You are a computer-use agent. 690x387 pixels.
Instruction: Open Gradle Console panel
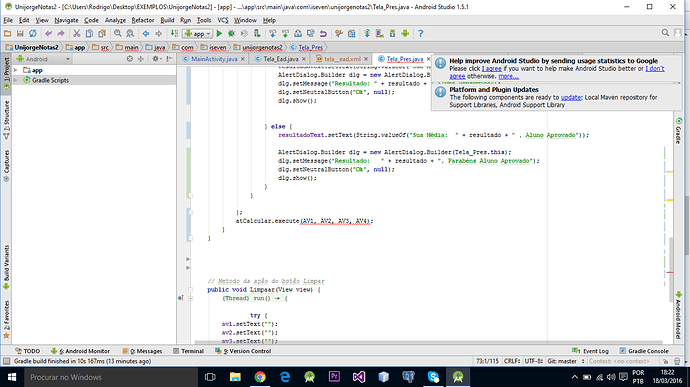tap(644, 351)
